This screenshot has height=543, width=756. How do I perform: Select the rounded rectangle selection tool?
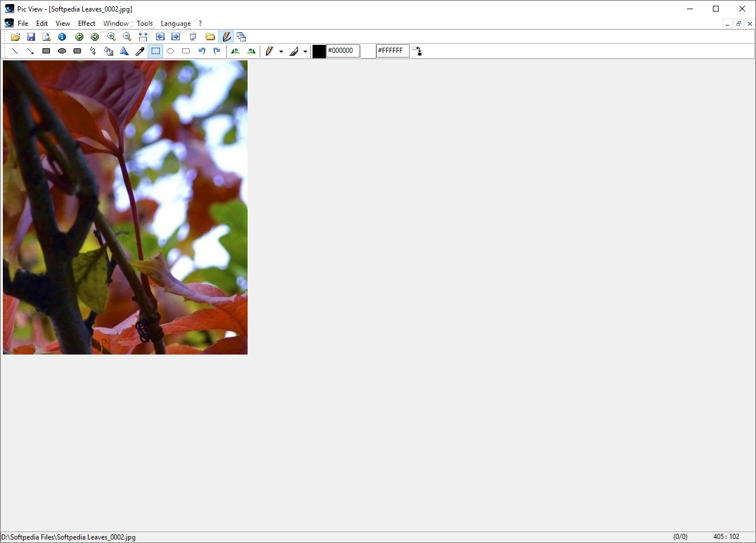(x=186, y=51)
